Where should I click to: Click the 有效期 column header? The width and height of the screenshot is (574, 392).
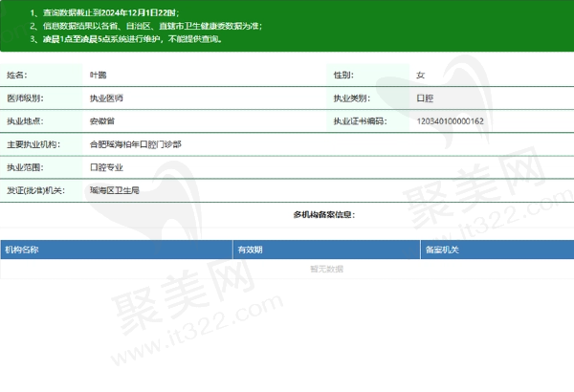pos(251,250)
